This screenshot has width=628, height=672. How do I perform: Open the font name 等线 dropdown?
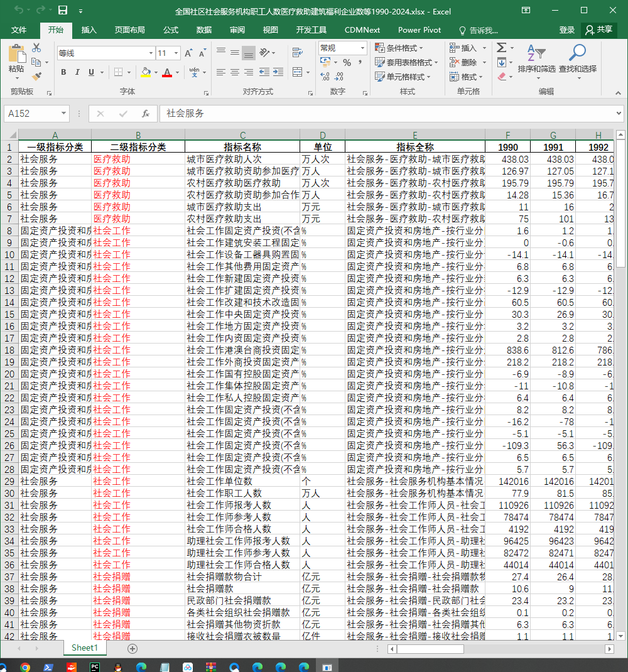click(x=151, y=53)
